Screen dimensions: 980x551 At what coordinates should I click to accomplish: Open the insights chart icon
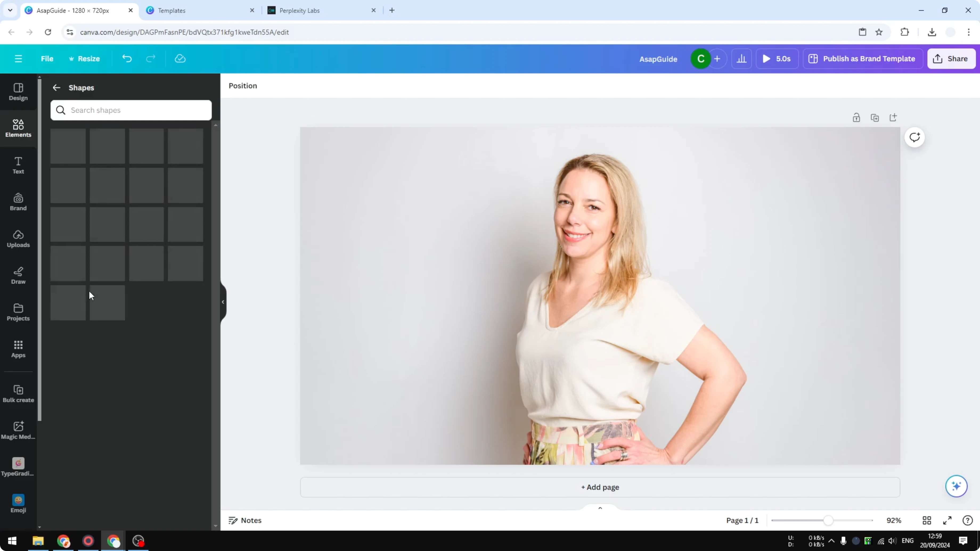point(741,59)
